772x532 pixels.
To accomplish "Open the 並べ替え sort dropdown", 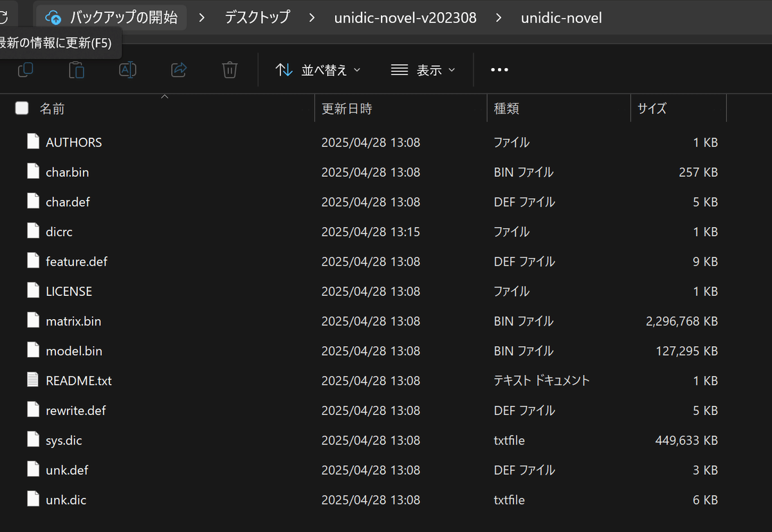I will point(318,69).
